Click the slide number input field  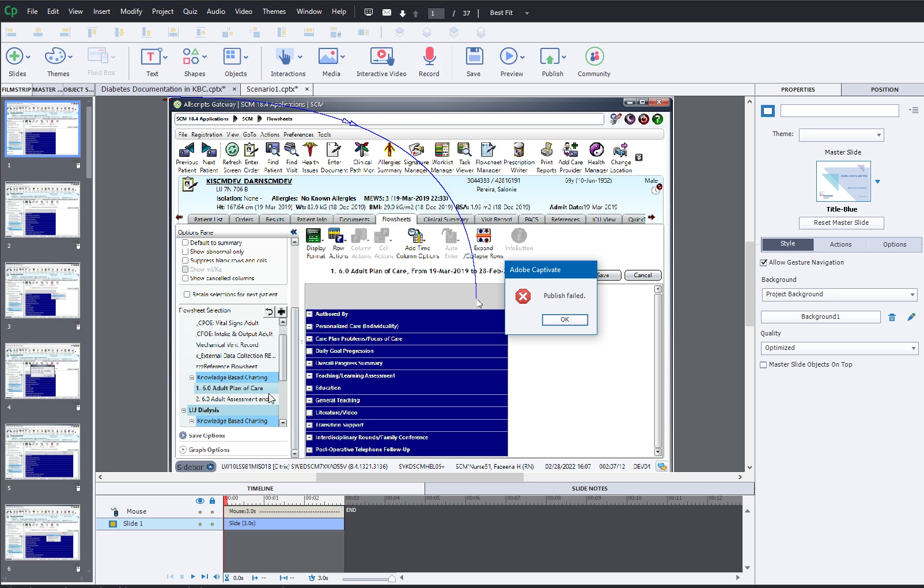(436, 13)
